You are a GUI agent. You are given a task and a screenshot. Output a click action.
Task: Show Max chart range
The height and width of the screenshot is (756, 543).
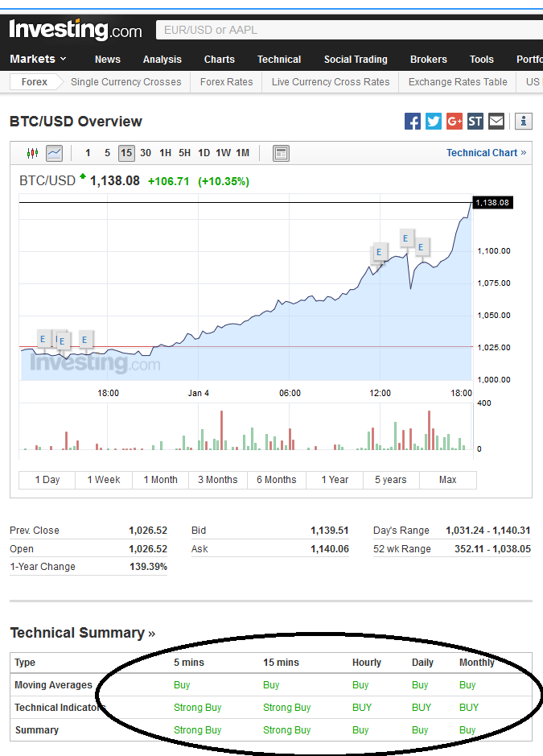click(447, 480)
